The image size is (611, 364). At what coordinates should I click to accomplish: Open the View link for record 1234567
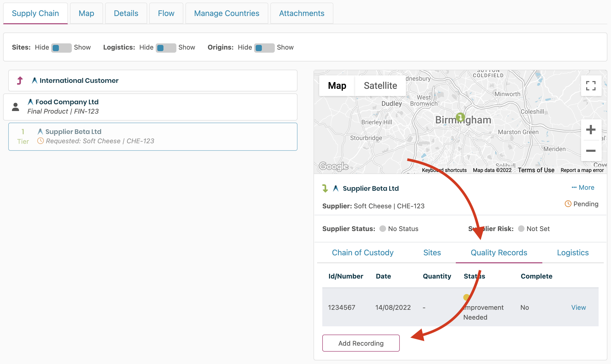(578, 307)
